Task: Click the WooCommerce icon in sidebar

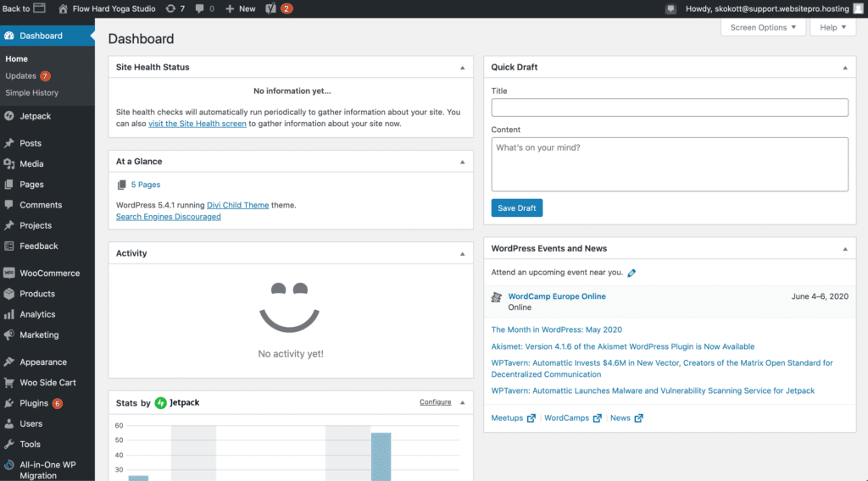Action: pos(9,274)
